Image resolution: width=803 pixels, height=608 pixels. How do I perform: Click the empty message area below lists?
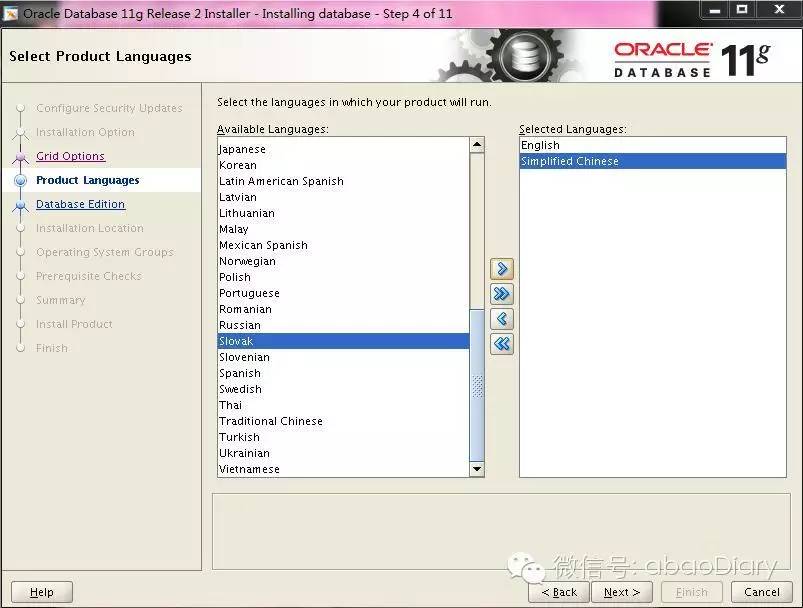tap(501, 532)
